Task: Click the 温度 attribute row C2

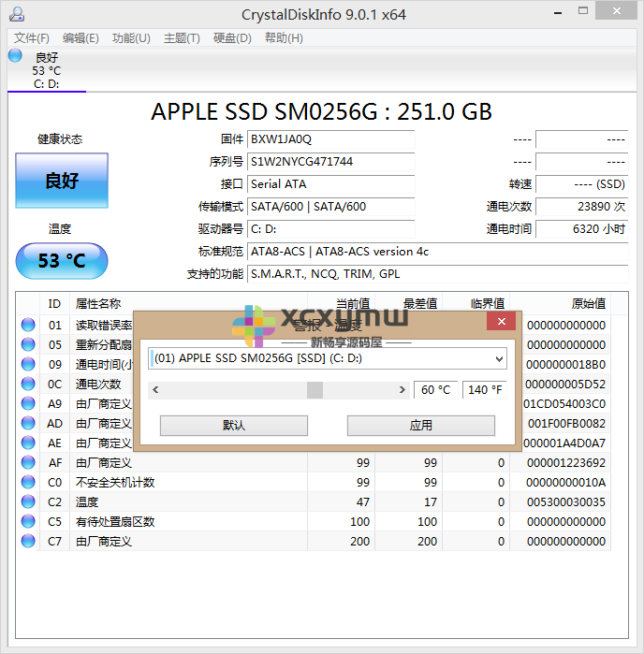Action: click(x=314, y=501)
